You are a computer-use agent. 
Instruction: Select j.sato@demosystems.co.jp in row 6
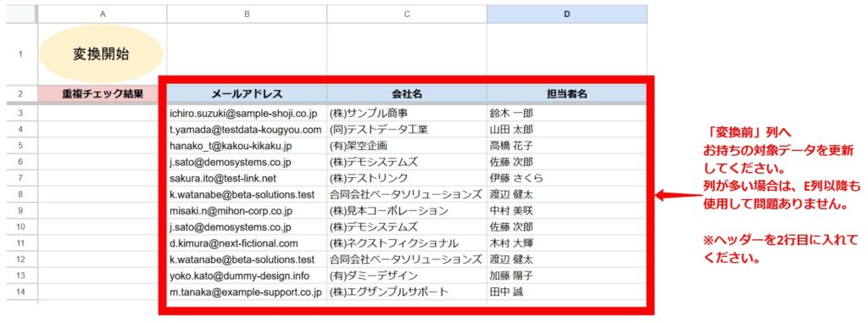[247, 162]
